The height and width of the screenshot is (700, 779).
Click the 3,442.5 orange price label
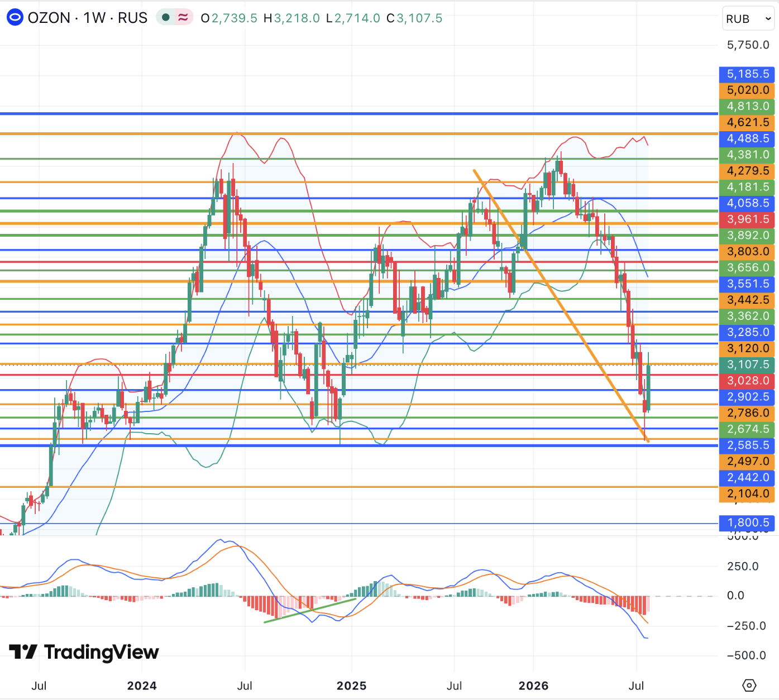748,300
